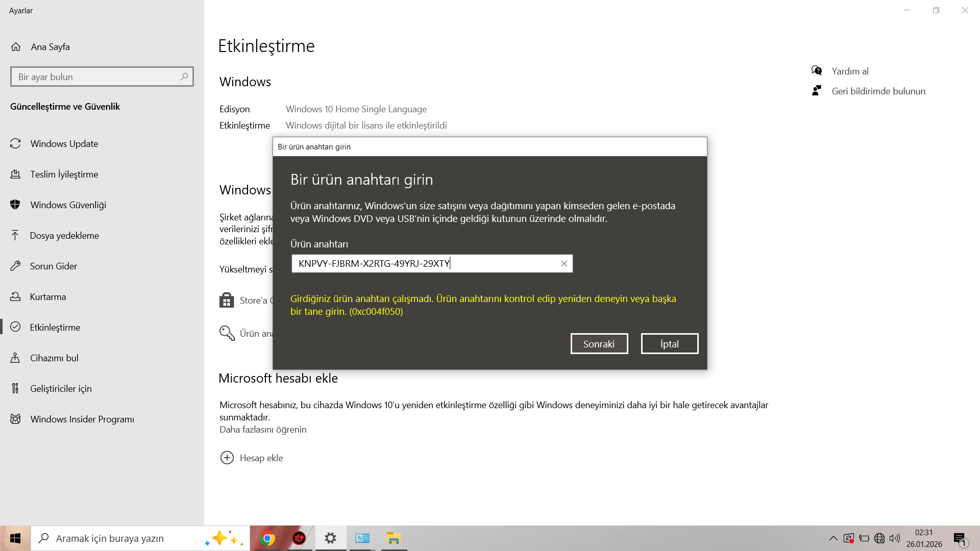Open network globe icon in tray

tap(879, 538)
